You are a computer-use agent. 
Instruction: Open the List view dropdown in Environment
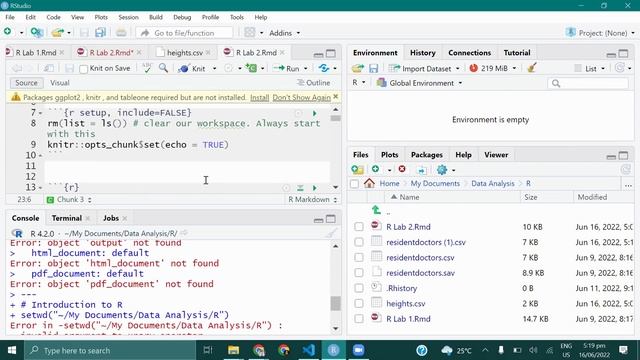590,69
